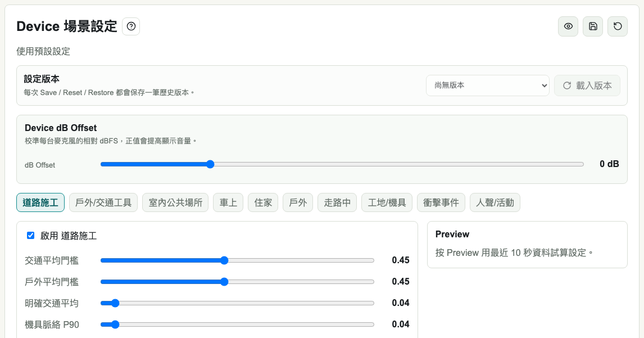The height and width of the screenshot is (338, 644).
Task: Open the 尚無版本 version dropdown
Action: (488, 85)
